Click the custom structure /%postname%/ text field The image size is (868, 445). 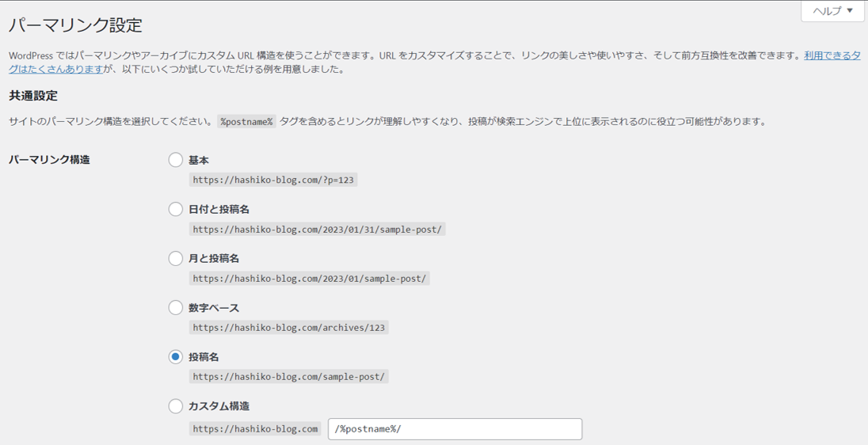(455, 429)
